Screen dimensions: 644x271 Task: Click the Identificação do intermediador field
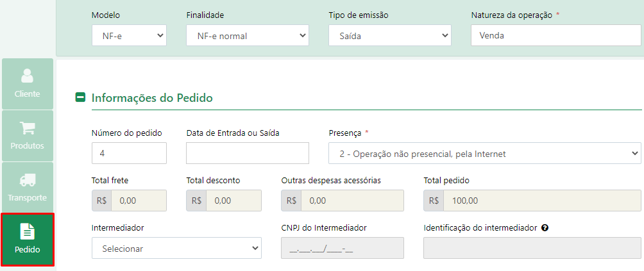(532, 248)
